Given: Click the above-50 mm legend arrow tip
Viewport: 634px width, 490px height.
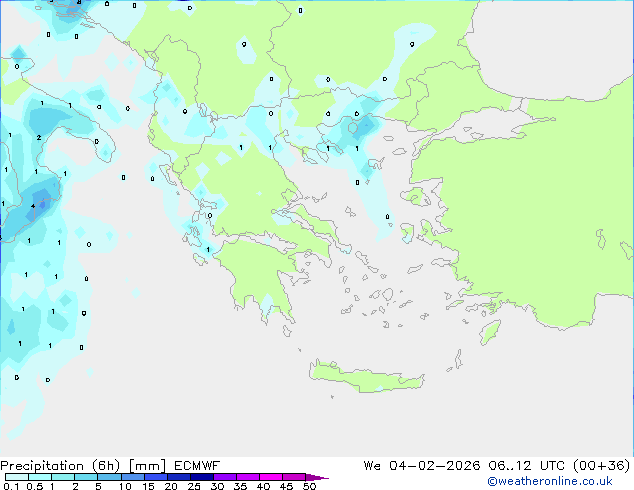Looking at the screenshot, I should click(x=317, y=477).
